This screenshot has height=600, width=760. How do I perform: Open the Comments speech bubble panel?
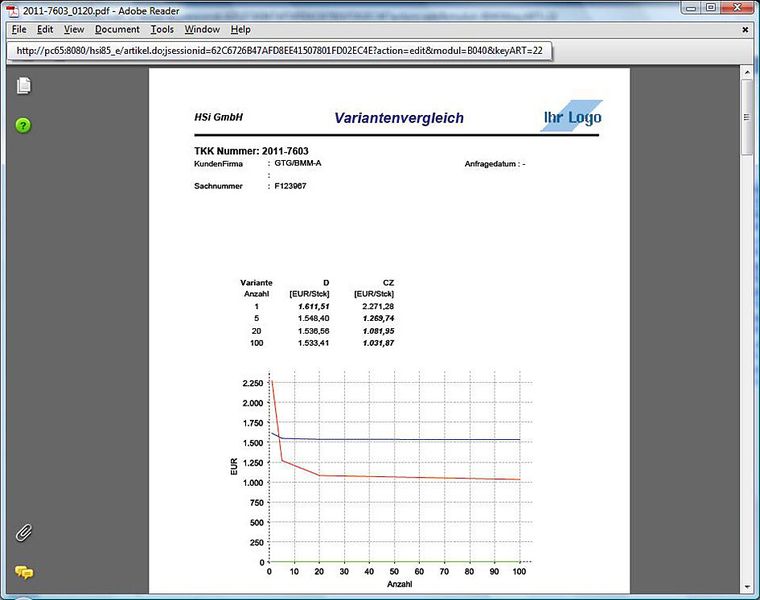point(24,572)
